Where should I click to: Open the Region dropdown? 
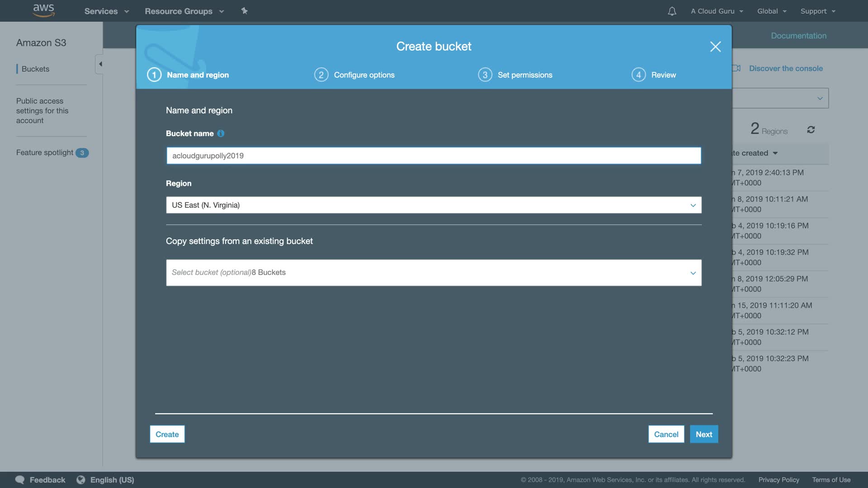[434, 205]
